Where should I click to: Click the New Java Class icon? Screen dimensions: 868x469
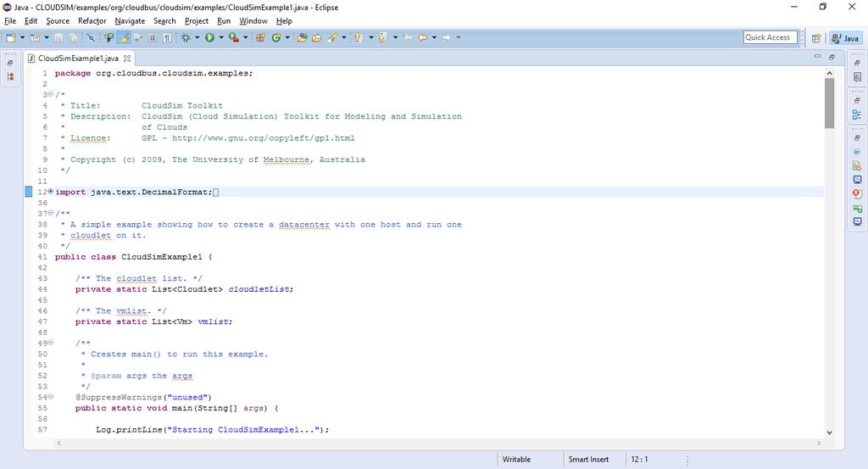(x=275, y=37)
